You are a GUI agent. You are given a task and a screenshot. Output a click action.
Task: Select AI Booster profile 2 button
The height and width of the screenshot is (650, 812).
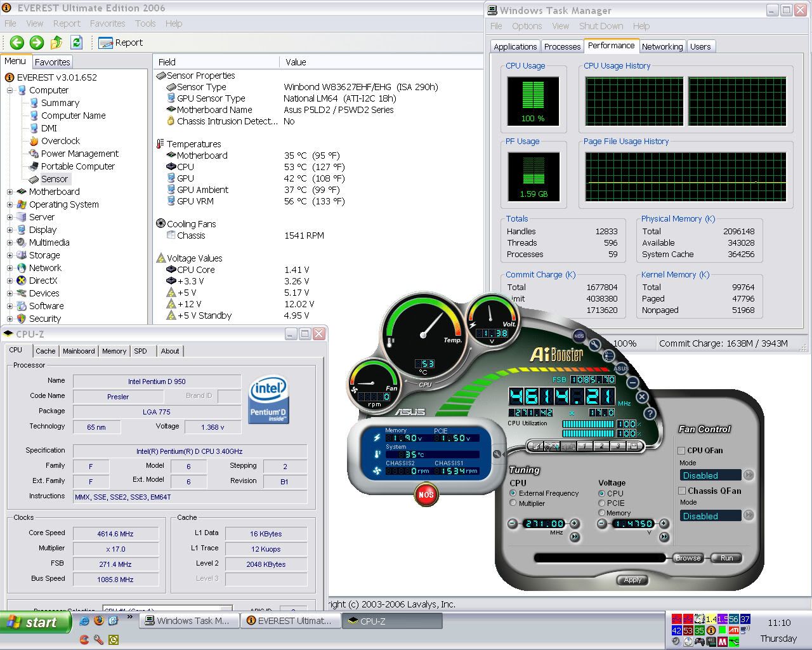601,446
